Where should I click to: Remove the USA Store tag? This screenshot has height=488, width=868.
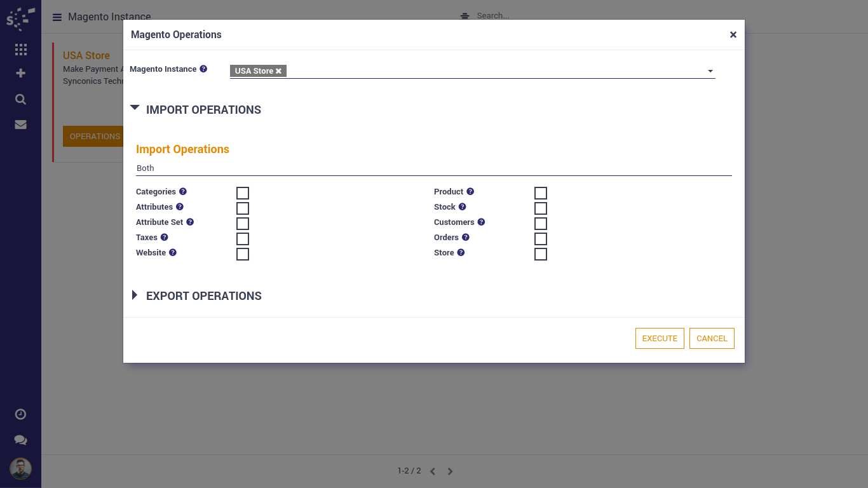click(x=278, y=71)
